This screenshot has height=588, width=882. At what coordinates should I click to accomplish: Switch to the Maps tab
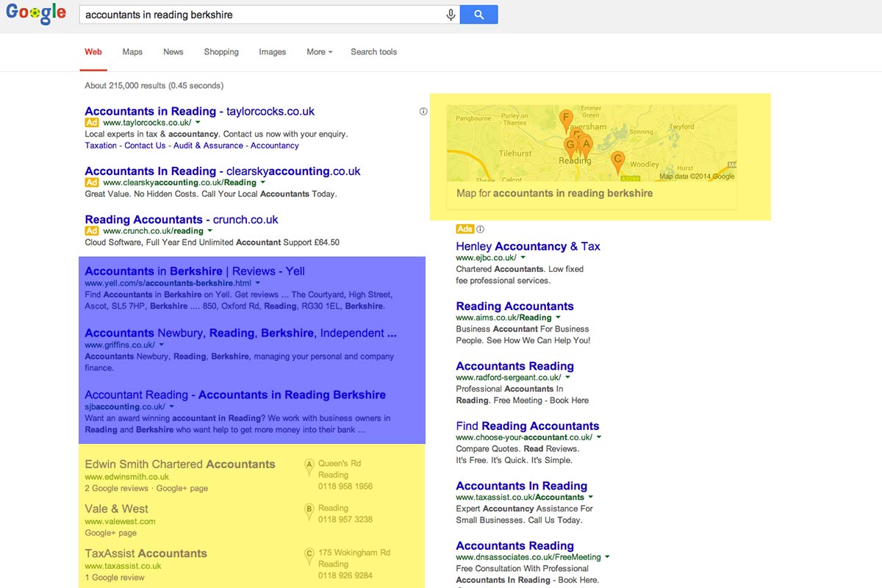click(x=132, y=52)
